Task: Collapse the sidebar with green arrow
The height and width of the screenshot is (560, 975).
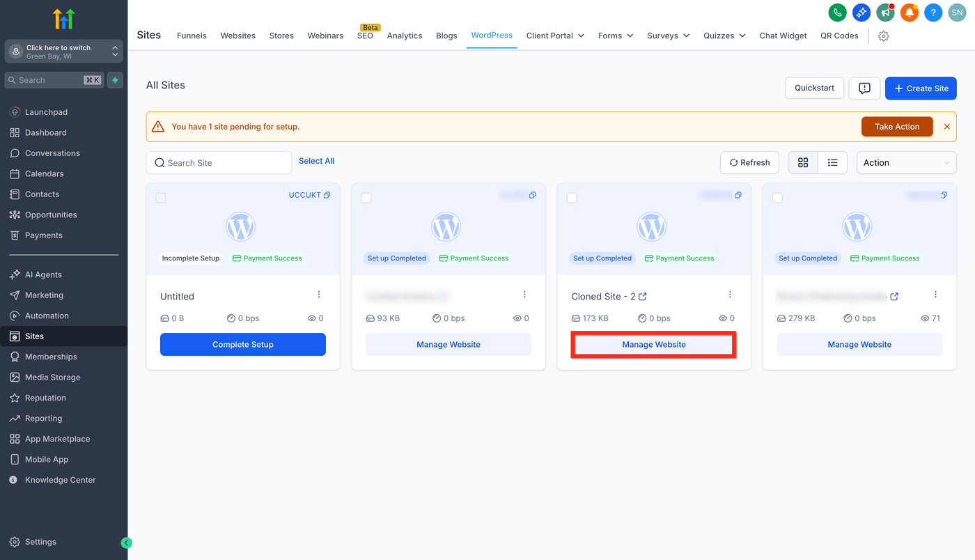Action: pyautogui.click(x=126, y=543)
